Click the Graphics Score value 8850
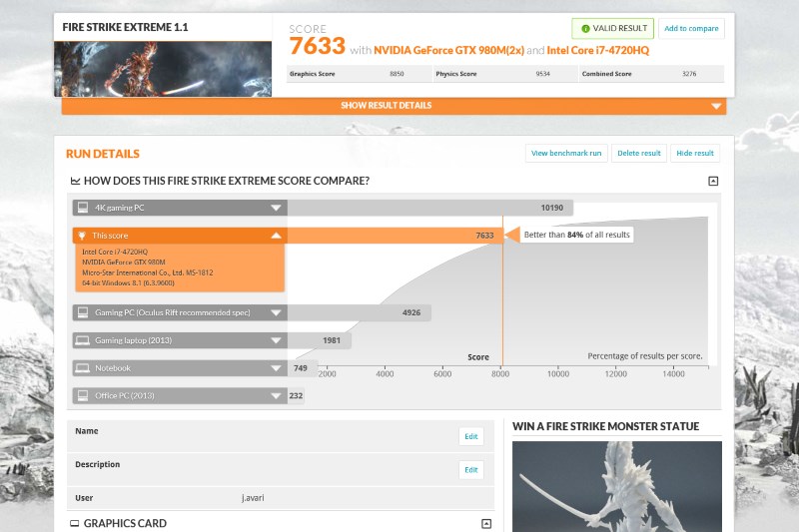Viewport: 799px width, 532px height. (x=397, y=74)
